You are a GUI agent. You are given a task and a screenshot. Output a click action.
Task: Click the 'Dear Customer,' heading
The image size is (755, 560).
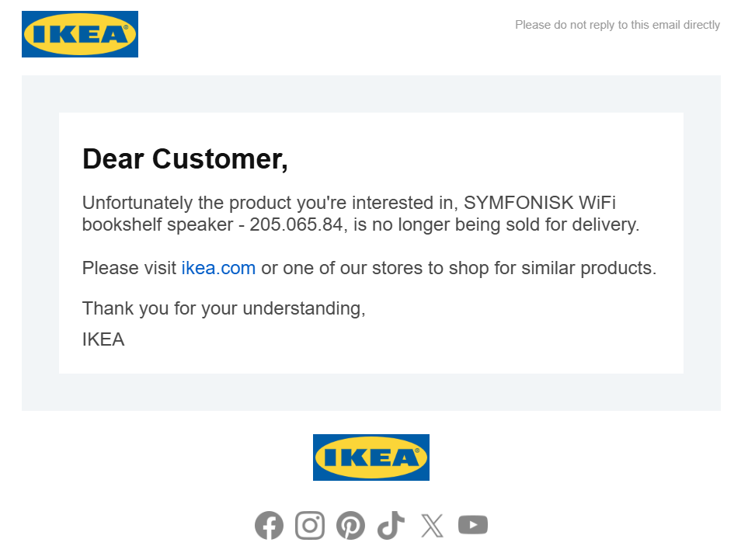click(x=185, y=159)
